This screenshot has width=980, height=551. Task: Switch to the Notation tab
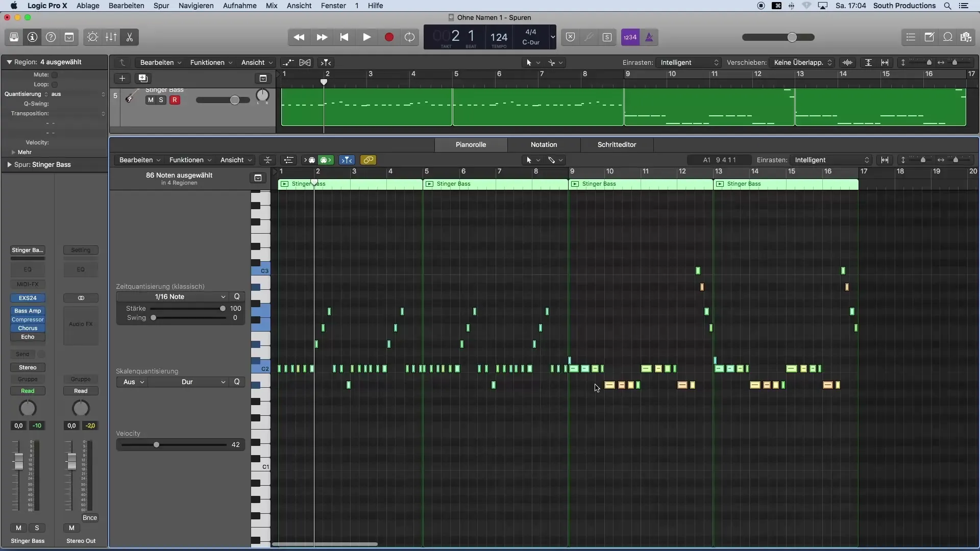pos(544,145)
